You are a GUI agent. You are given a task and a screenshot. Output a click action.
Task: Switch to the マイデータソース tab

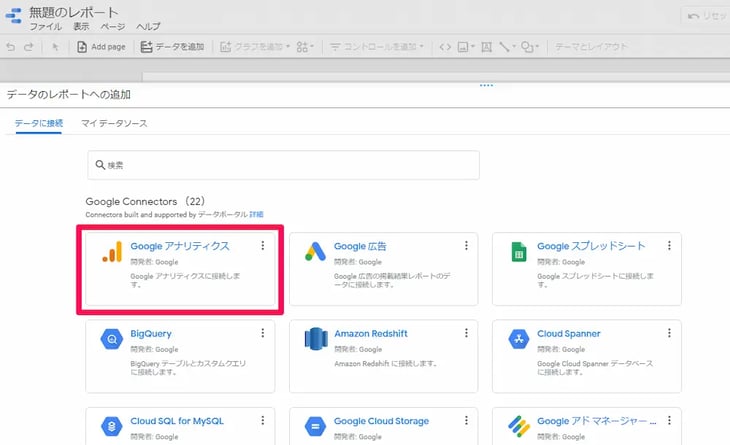pyautogui.click(x=114, y=123)
